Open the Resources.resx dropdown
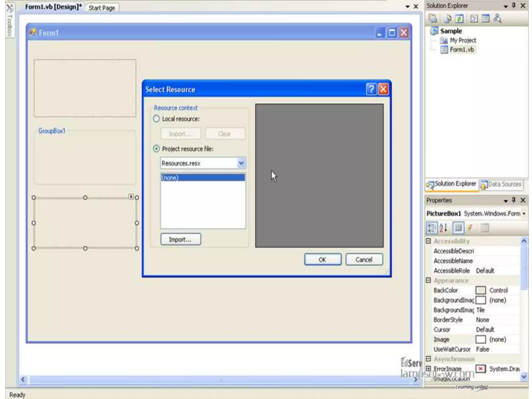Image resolution: width=532 pixels, height=399 pixels. tap(241, 163)
